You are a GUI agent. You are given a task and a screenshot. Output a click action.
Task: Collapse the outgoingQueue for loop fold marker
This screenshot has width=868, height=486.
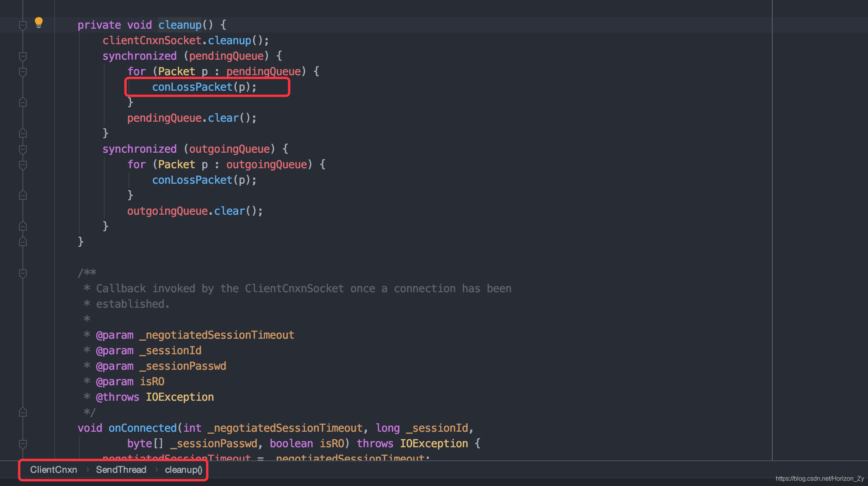pos(22,165)
